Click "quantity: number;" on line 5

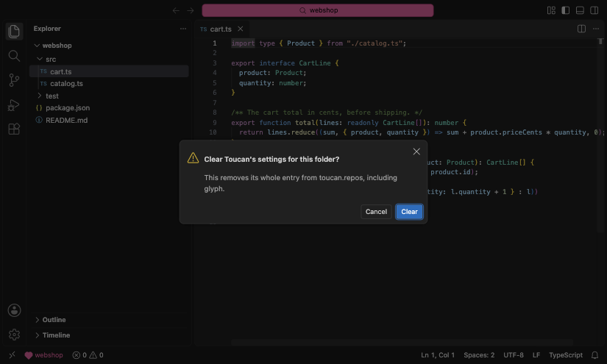click(x=272, y=83)
